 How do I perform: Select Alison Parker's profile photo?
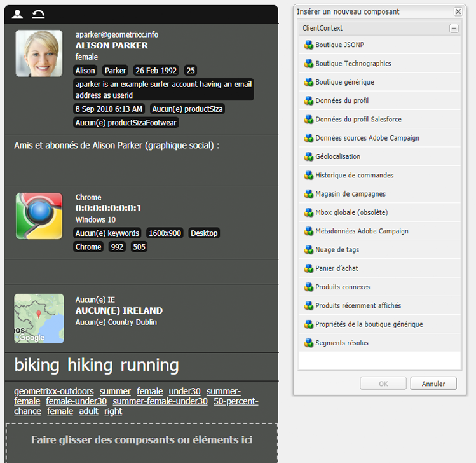coord(39,53)
